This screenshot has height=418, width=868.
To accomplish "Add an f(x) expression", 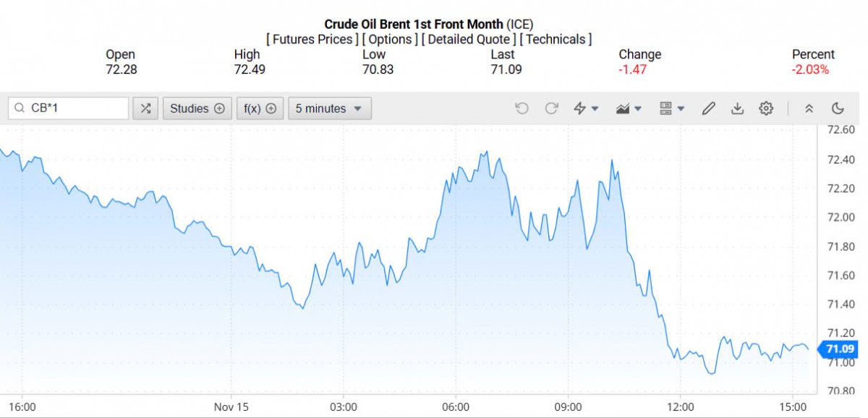I will pyautogui.click(x=260, y=108).
